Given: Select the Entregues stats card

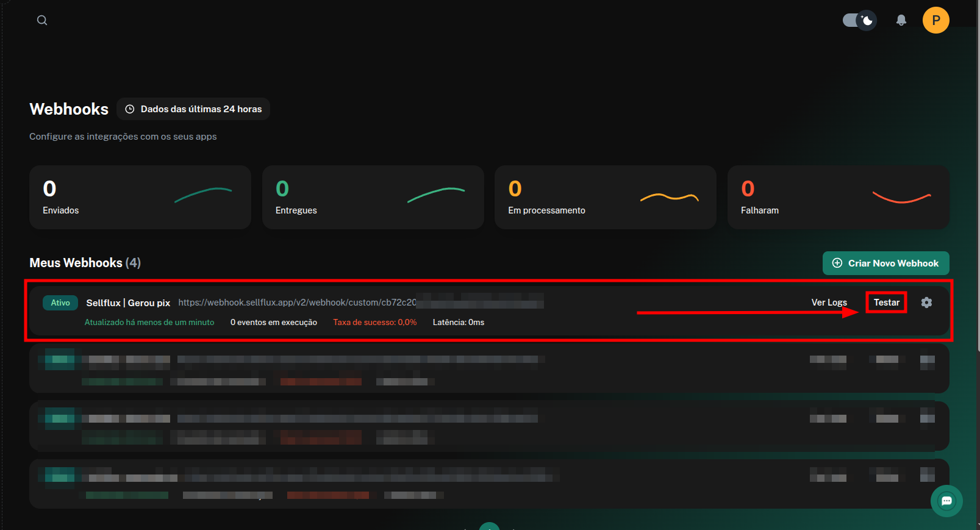Looking at the screenshot, I should coord(373,198).
